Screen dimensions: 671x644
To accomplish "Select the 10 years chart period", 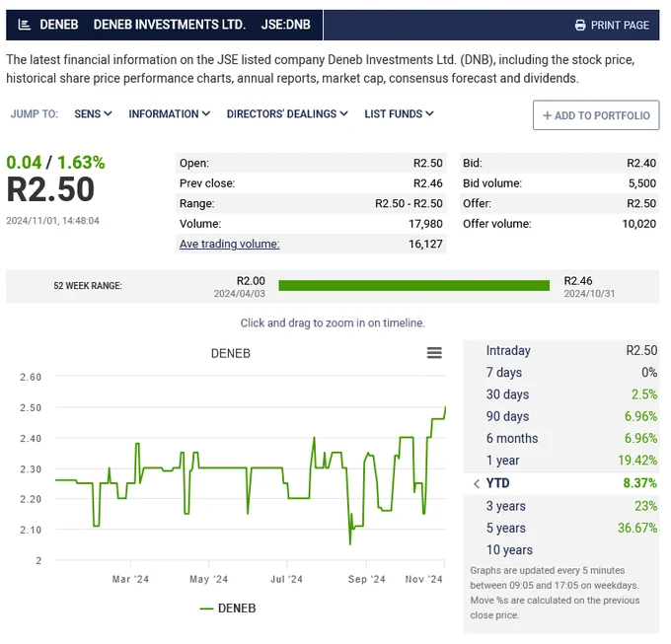I will coord(509,550).
